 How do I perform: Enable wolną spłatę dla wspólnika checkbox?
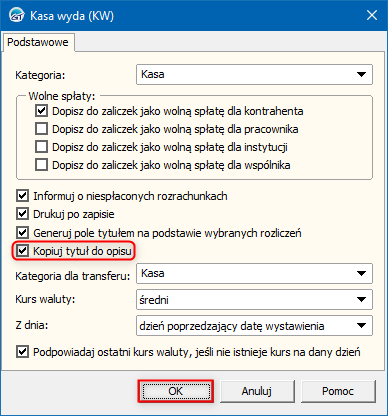(41, 165)
